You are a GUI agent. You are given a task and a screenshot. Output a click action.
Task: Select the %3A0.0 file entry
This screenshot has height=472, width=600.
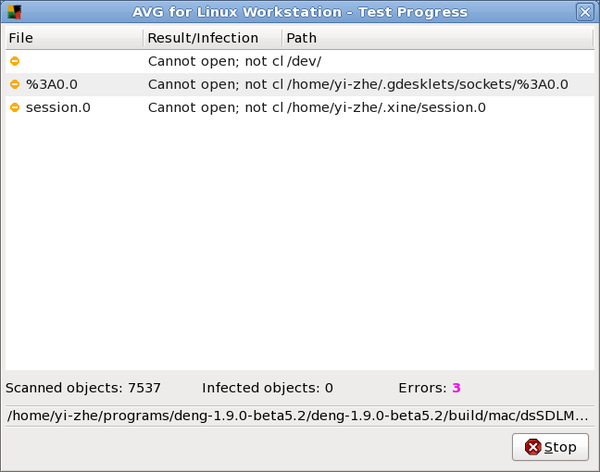[x=52, y=84]
